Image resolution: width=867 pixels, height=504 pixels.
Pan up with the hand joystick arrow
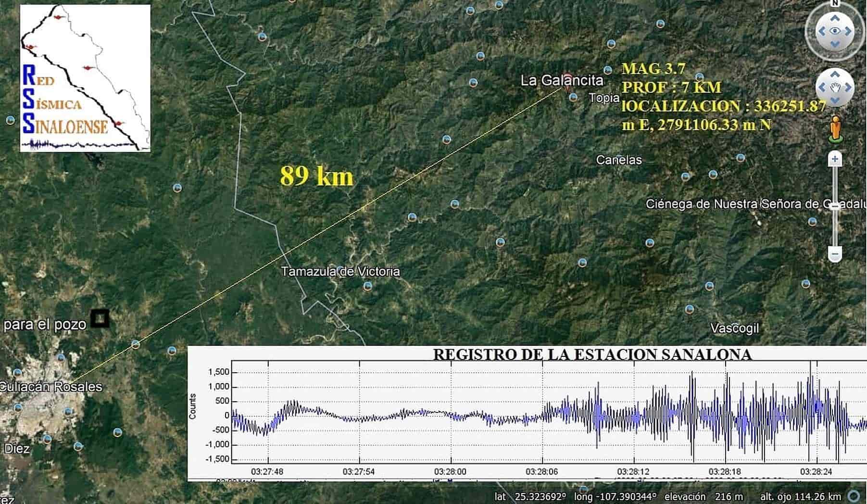click(835, 75)
